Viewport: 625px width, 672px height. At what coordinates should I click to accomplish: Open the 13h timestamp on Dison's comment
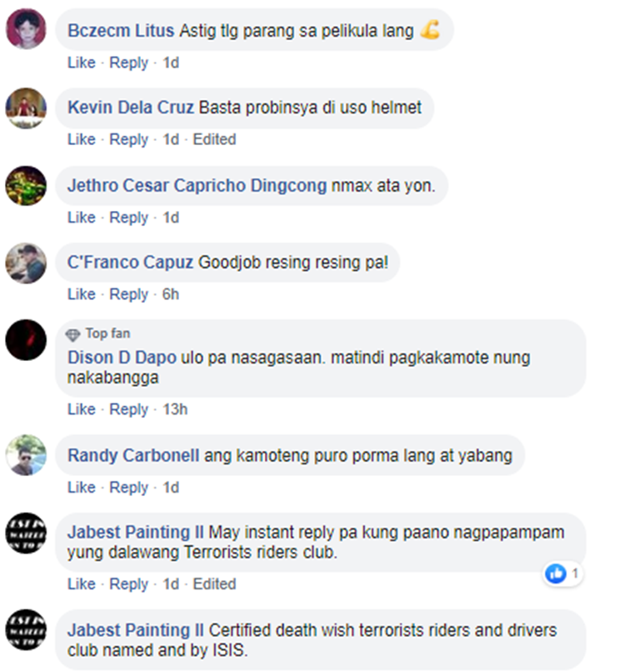[x=175, y=409]
